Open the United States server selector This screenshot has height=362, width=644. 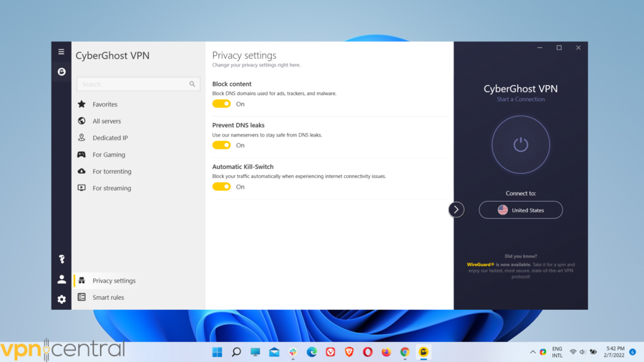[520, 210]
